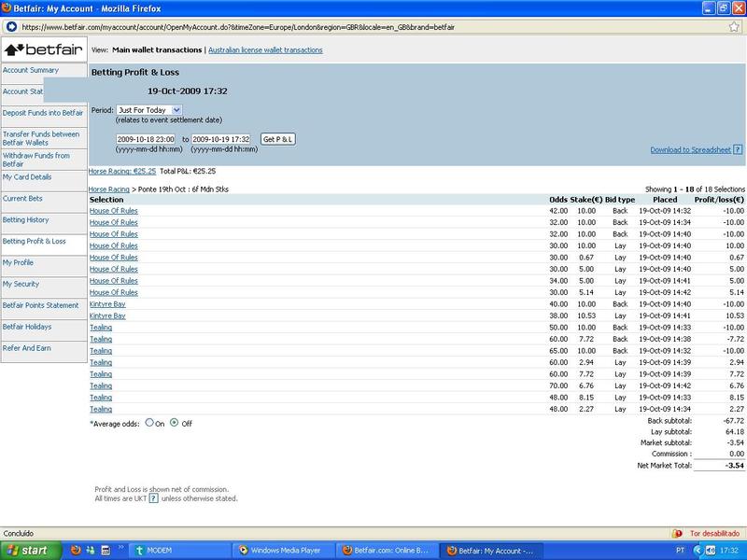Open Horse Racing: €25.25 summary link

tap(122, 172)
